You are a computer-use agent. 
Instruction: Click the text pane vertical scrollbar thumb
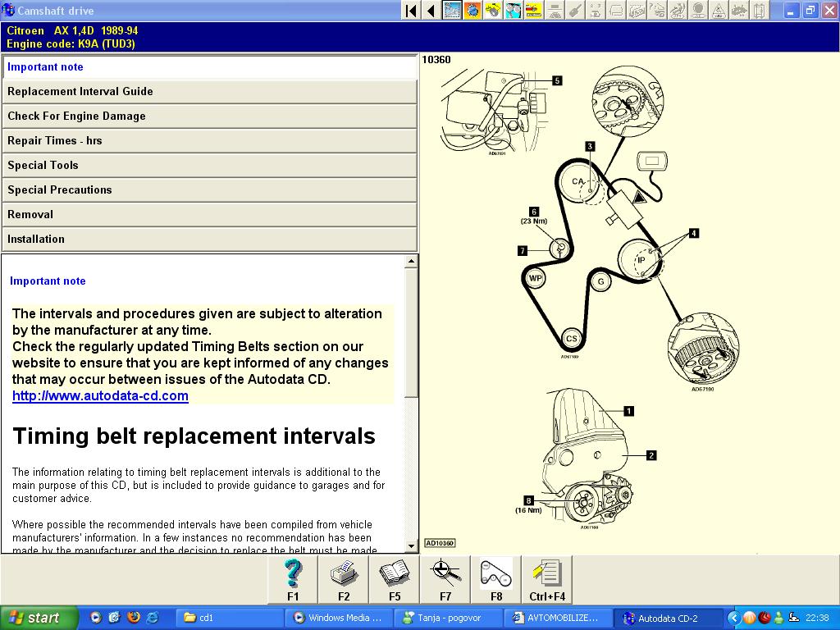[411, 332]
